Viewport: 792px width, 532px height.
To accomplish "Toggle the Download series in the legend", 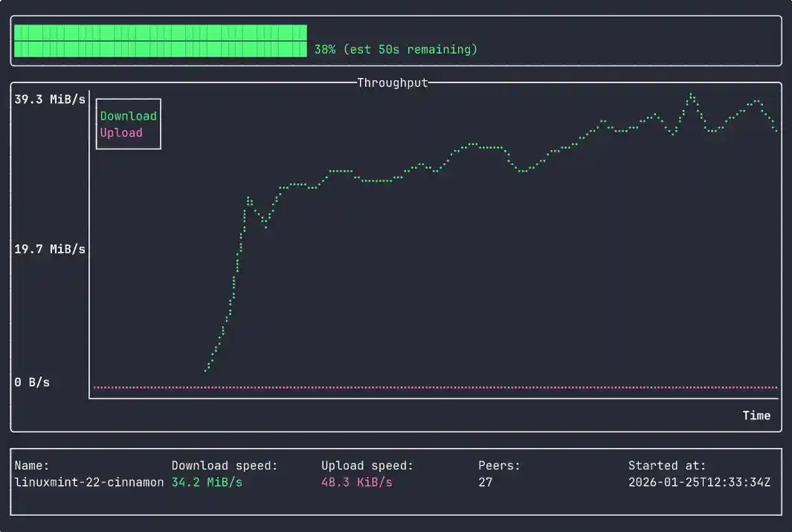I will click(x=128, y=116).
